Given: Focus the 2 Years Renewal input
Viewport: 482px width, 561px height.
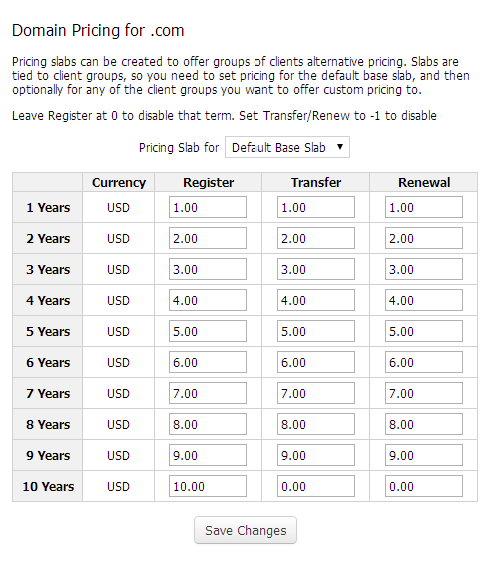Looking at the screenshot, I should 424,238.
